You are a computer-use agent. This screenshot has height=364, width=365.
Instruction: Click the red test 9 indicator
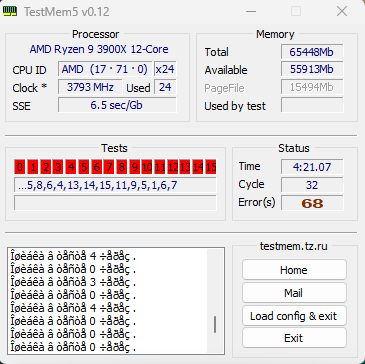tap(134, 167)
